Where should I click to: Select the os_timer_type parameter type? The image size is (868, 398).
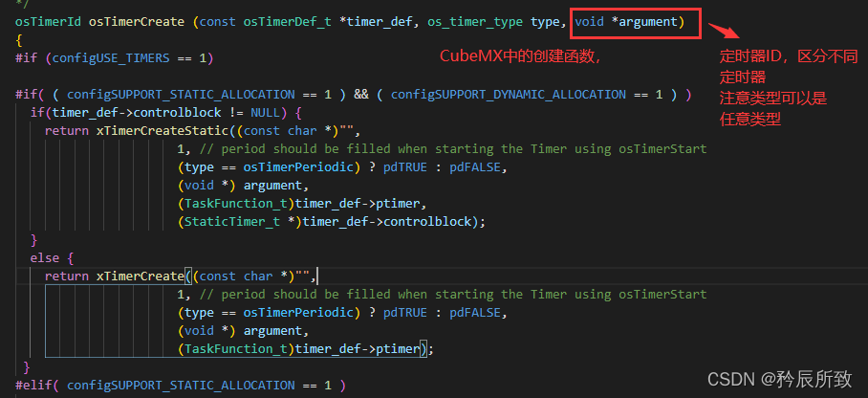[475, 22]
